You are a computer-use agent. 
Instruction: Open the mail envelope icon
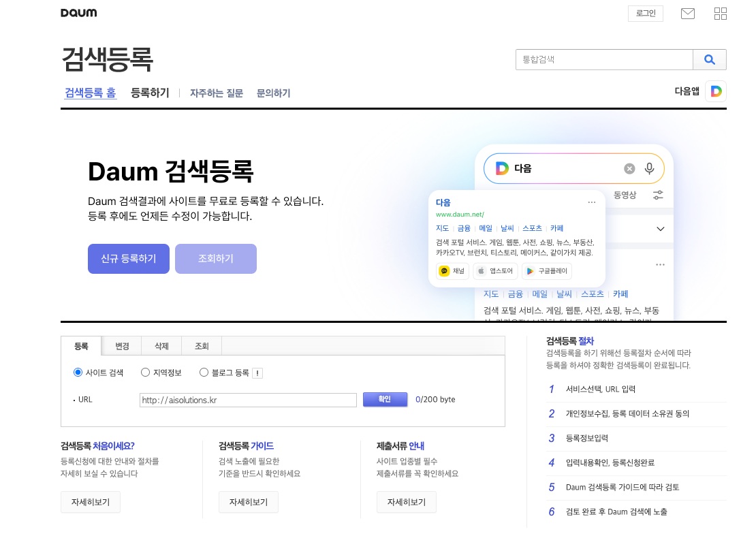[687, 14]
